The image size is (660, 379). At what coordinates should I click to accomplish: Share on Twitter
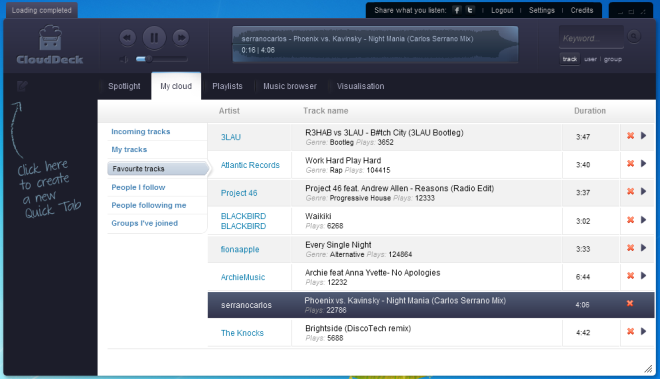pos(470,10)
